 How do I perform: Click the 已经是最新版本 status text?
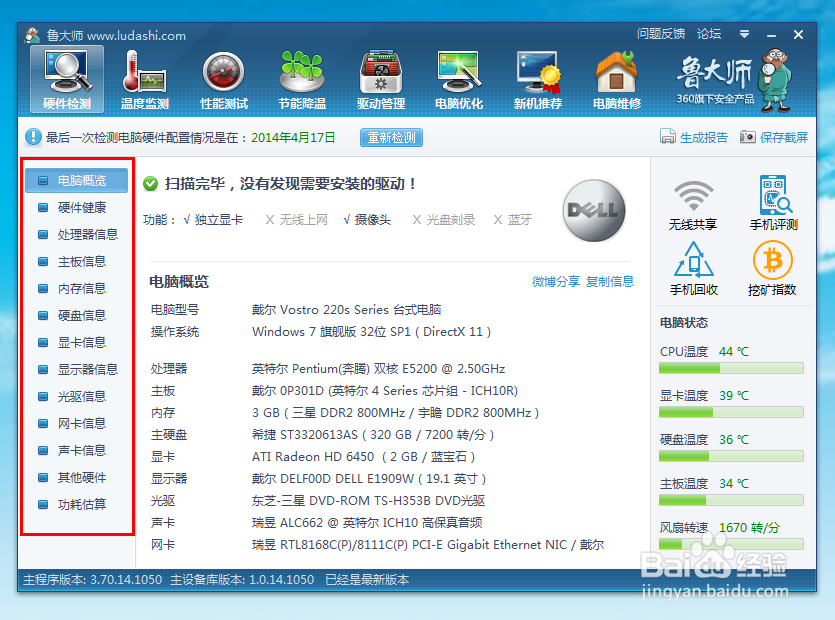tap(367, 580)
